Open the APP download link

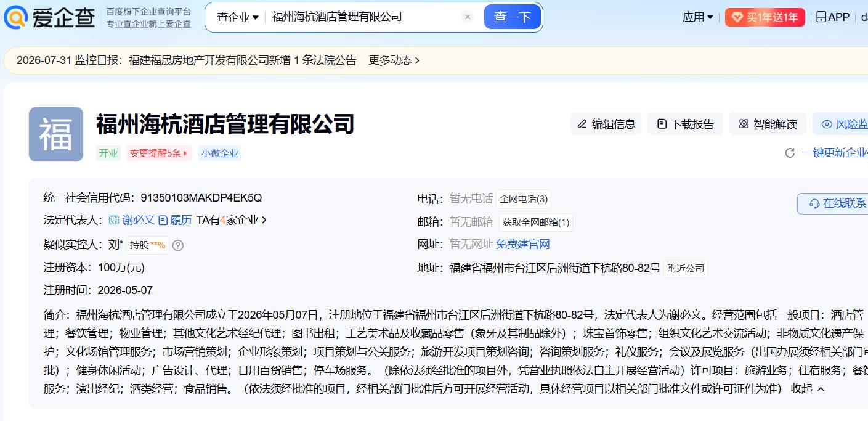[x=833, y=17]
